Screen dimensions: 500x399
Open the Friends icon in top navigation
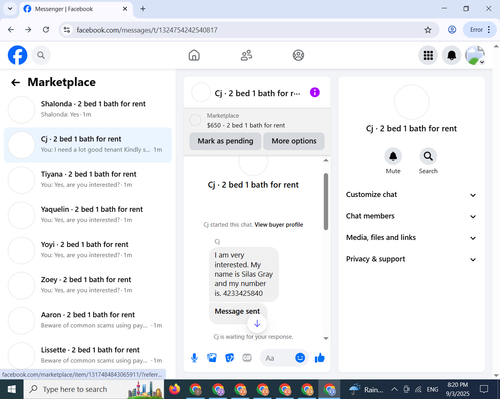[x=246, y=55]
